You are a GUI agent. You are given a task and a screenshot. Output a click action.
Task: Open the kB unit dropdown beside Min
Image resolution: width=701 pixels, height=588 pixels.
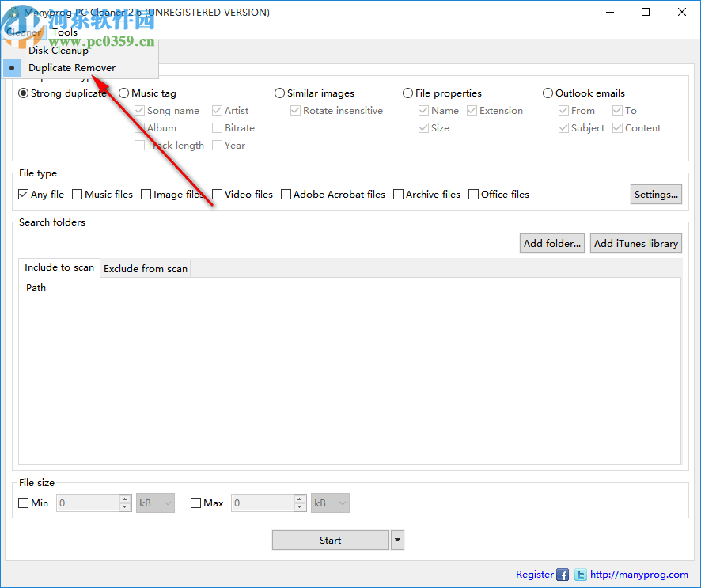155,503
